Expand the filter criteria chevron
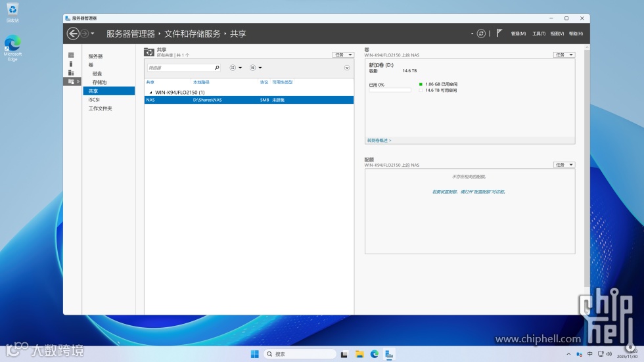This screenshot has height=362, width=644. (x=347, y=68)
